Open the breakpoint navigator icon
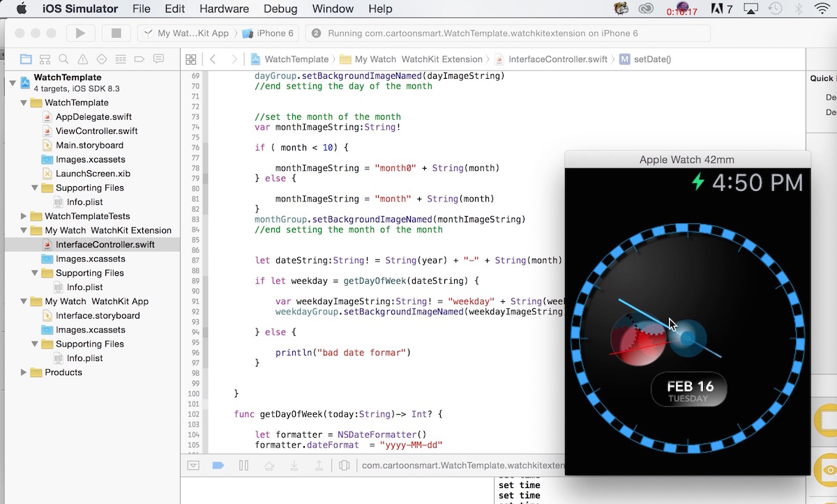The height and width of the screenshot is (504, 837). [x=139, y=59]
